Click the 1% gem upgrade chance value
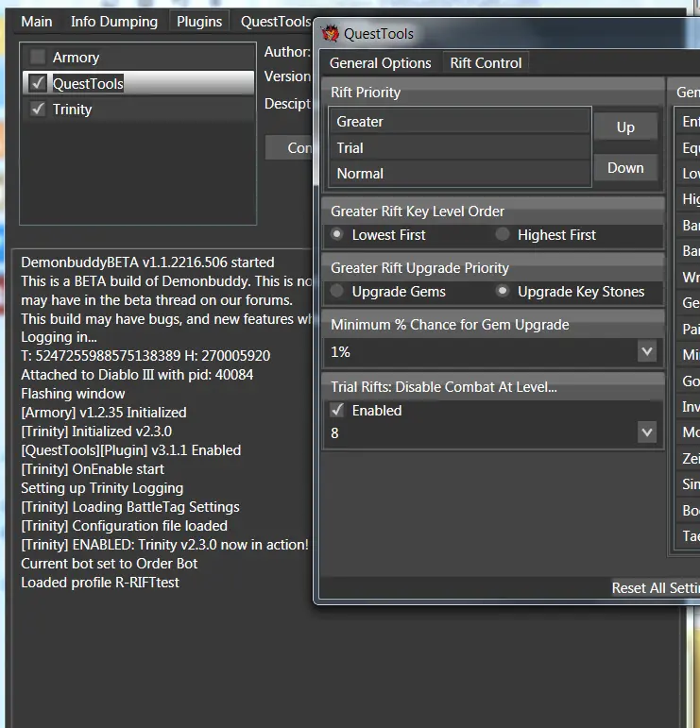Screen dimensions: 700x728 pos(340,352)
